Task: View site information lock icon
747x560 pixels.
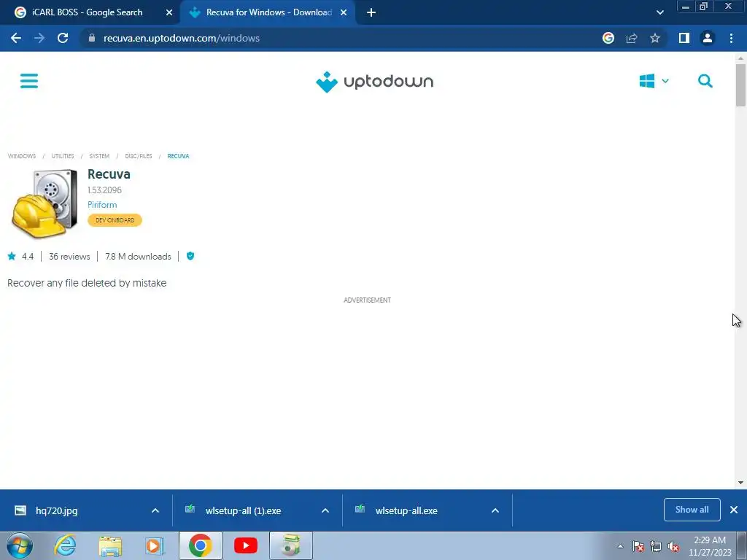Action: [92, 38]
